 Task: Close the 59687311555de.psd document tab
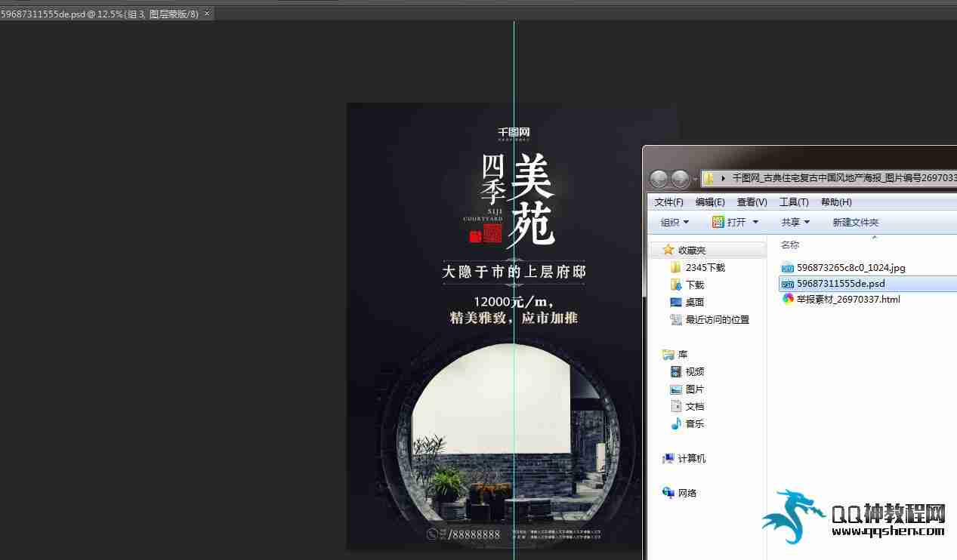click(x=207, y=14)
